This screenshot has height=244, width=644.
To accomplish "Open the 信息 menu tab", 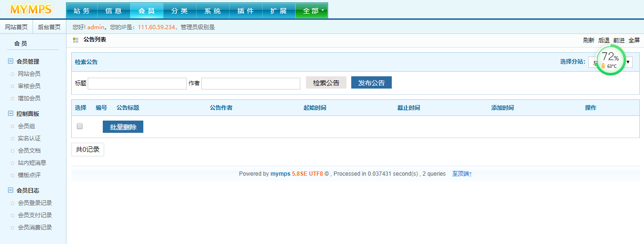I will tap(114, 11).
